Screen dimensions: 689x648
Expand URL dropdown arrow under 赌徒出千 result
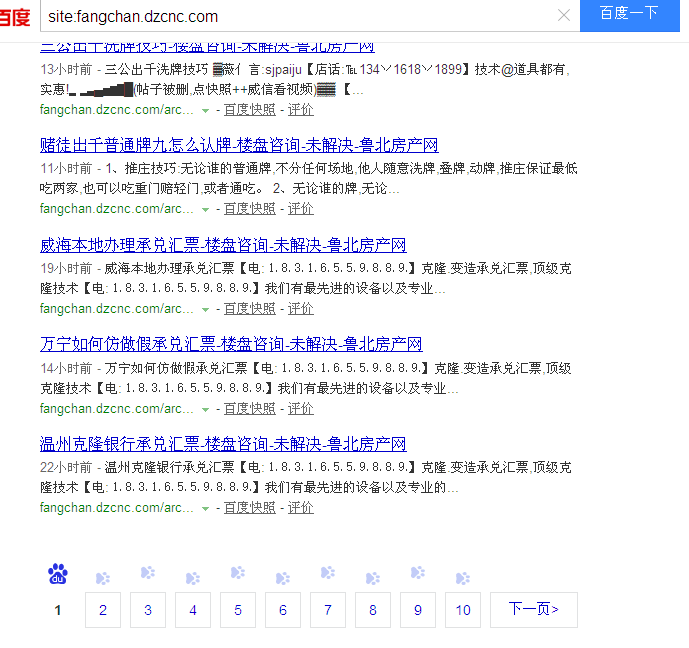pos(205,210)
